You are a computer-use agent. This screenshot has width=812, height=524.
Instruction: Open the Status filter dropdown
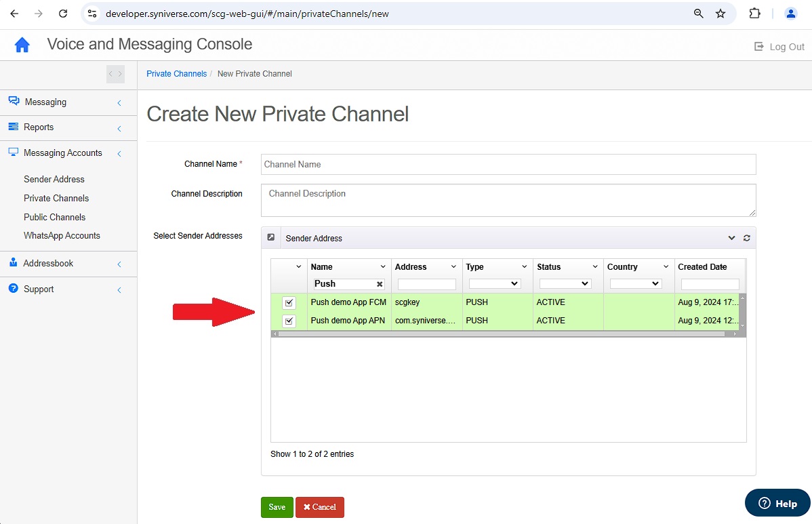pyautogui.click(x=565, y=284)
